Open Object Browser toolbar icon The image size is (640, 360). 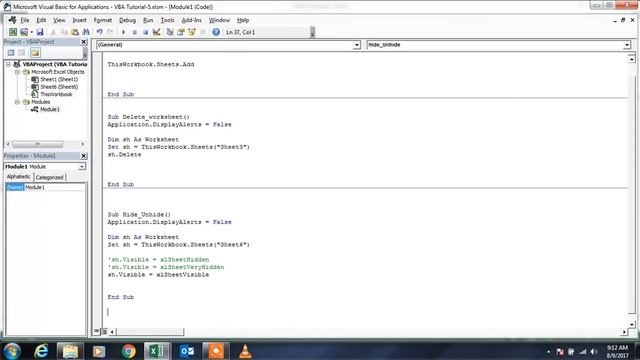coord(192,32)
